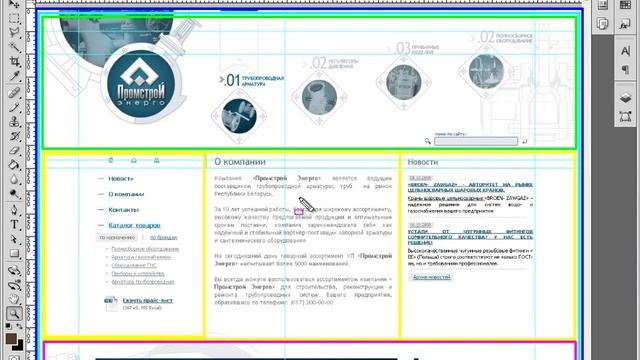
Task: Select the 3D Rotate tool
Action: [14, 270]
